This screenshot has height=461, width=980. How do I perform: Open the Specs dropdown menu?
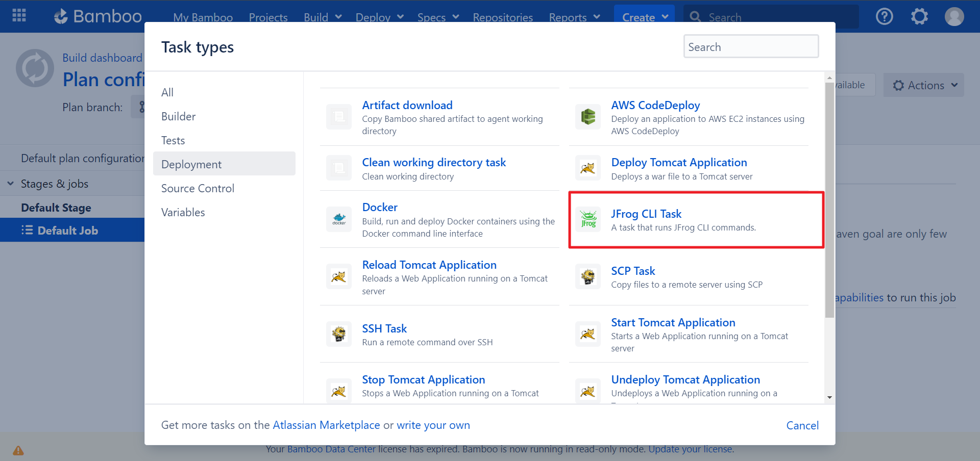point(438,17)
